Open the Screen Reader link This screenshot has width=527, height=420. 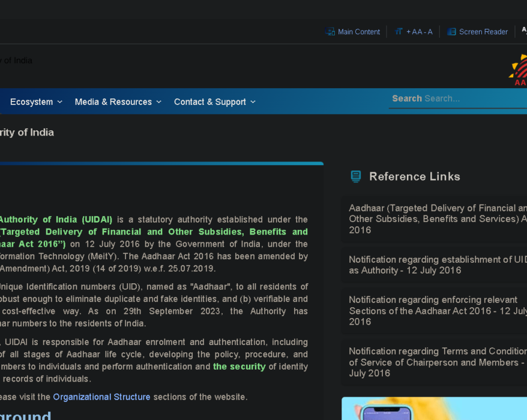coord(483,32)
